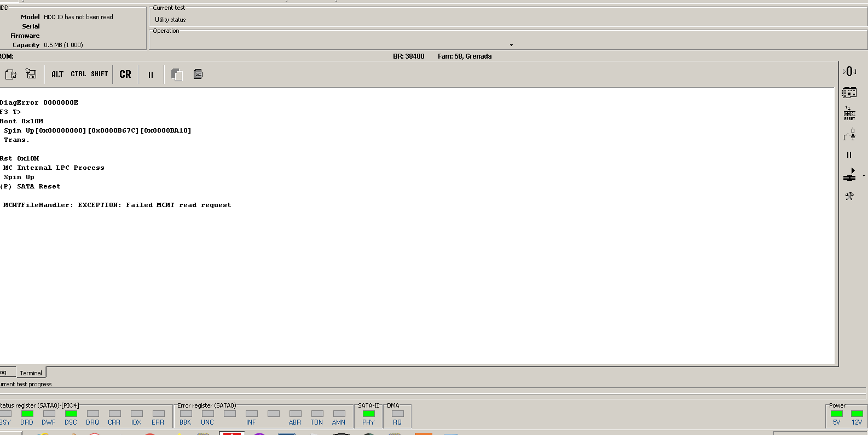
Task: Click 'HDD ID has not been read' text
Action: click(x=78, y=17)
